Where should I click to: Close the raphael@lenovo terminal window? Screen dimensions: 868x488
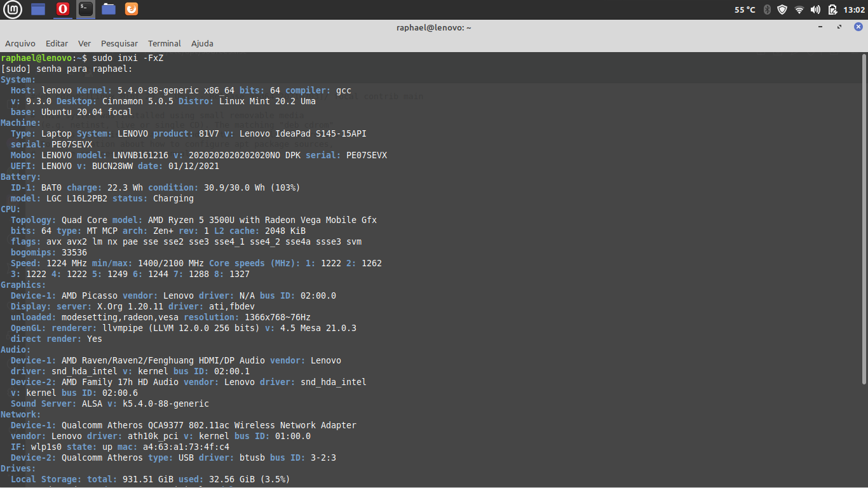[858, 27]
